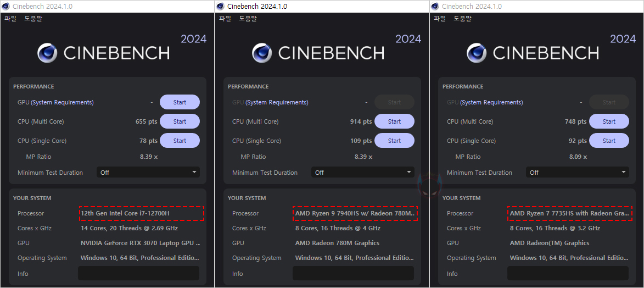The image size is (644, 288).
Task: Click the Cinebench title bar icon of the i7-12700H window
Action: (5, 6)
